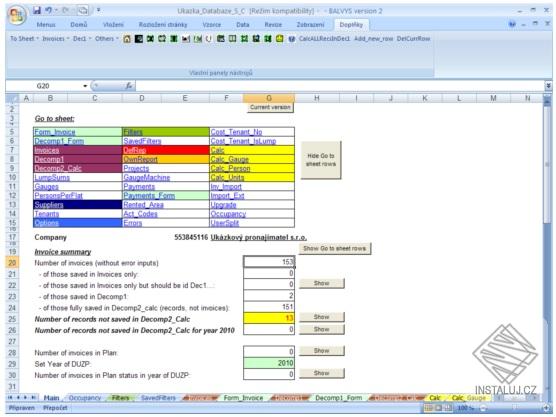
Task: Click the fx insert function icon
Action: [129, 86]
